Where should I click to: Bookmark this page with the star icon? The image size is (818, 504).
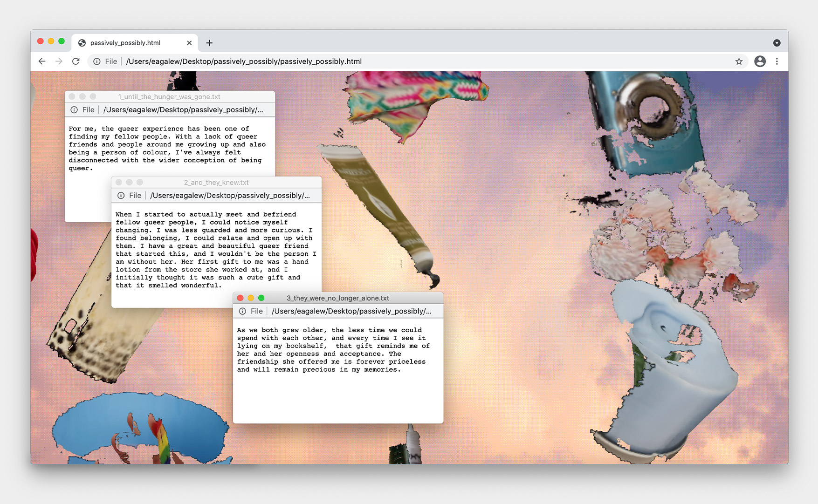click(x=739, y=61)
